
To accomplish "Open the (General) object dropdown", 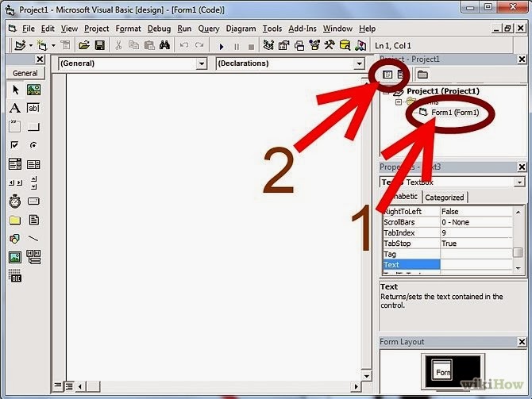I will [x=202, y=63].
